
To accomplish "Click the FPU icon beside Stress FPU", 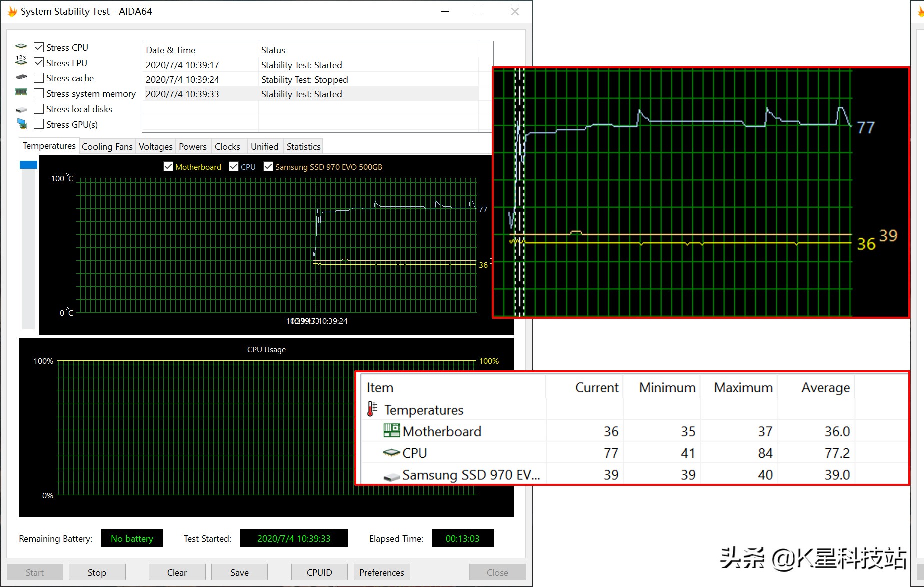I will point(21,61).
